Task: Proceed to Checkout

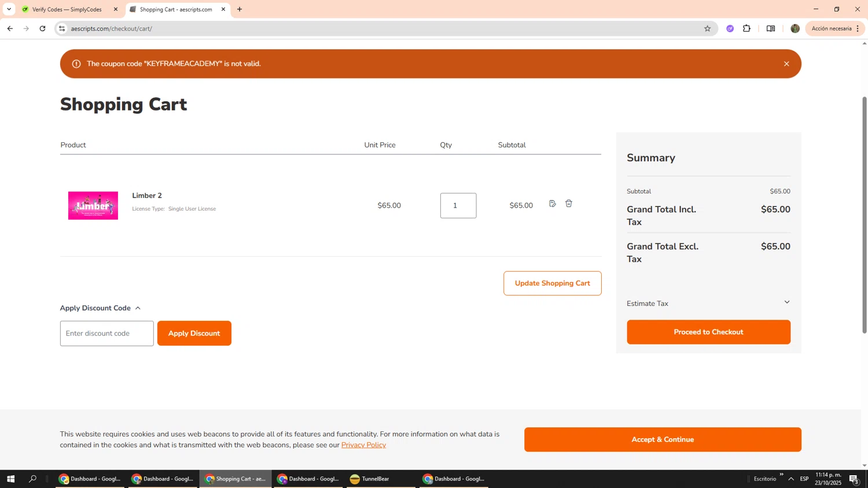Action: click(708, 332)
